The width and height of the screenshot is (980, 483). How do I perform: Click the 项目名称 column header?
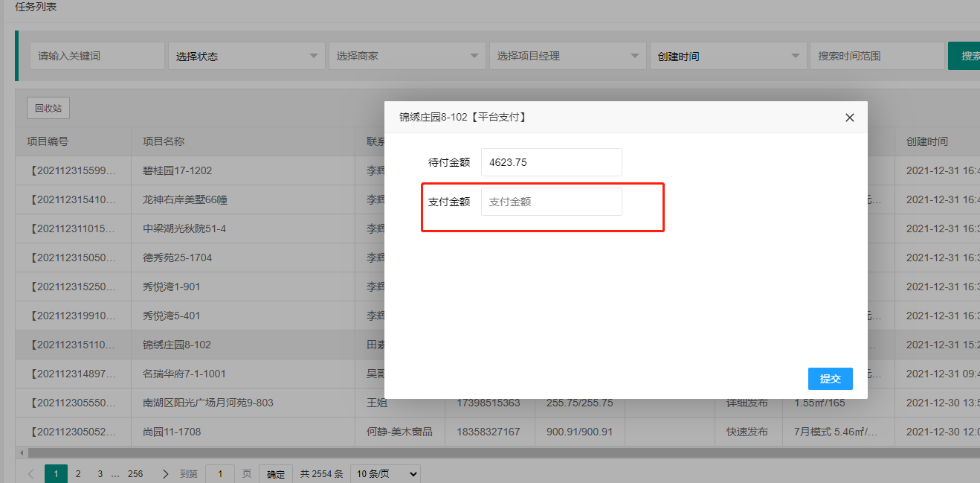[164, 141]
